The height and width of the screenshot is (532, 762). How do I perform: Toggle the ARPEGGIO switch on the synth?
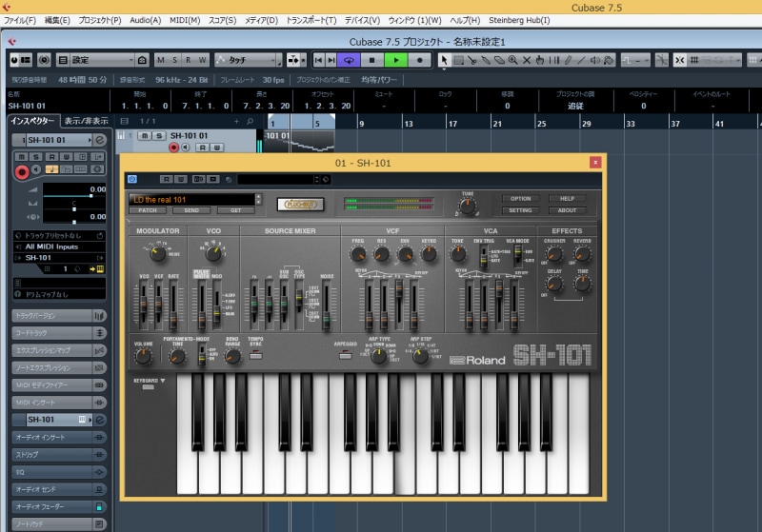click(x=347, y=357)
